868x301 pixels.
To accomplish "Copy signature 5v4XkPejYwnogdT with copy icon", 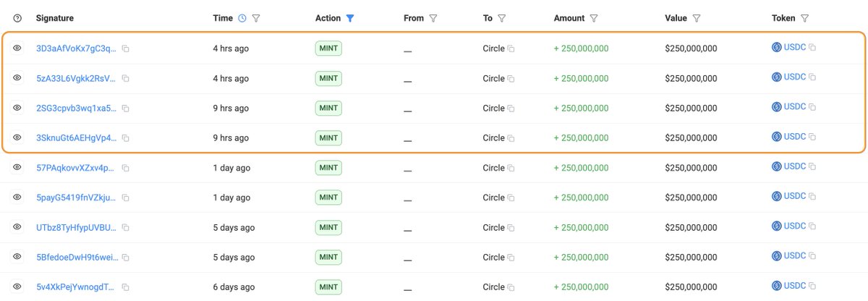I will point(126,287).
